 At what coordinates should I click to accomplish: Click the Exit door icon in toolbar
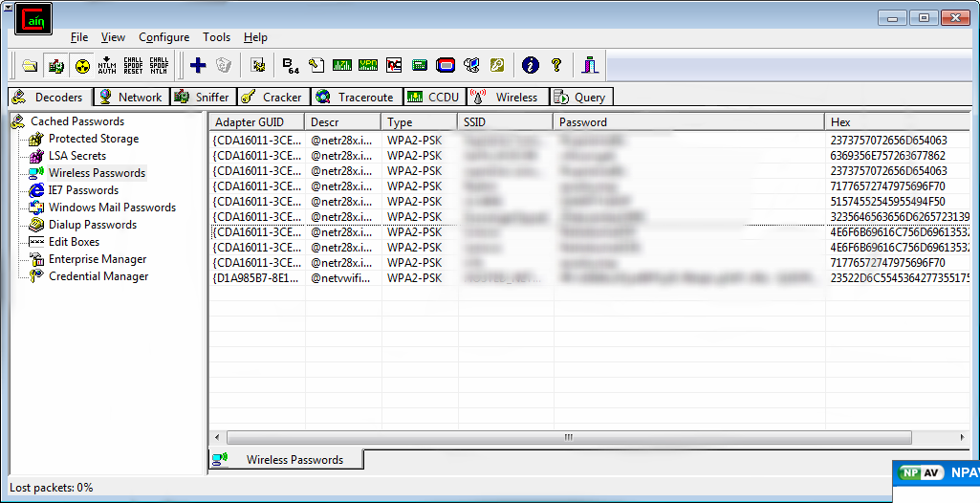590,66
